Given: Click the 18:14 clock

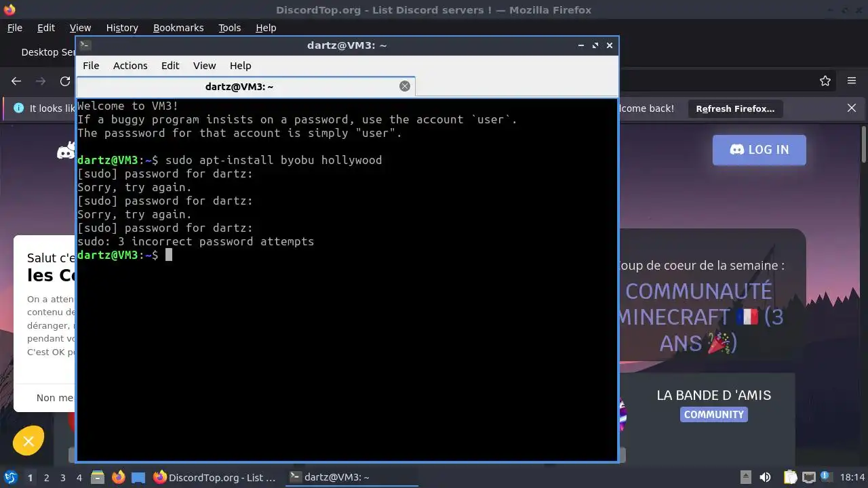Looking at the screenshot, I should tap(852, 477).
